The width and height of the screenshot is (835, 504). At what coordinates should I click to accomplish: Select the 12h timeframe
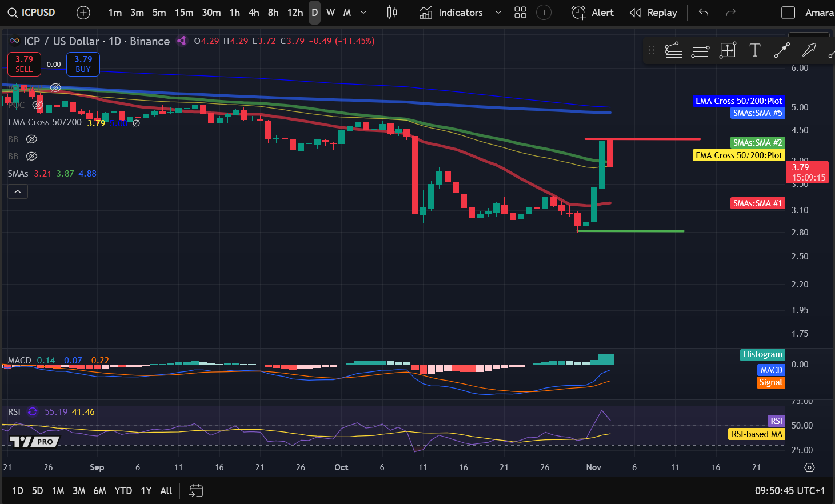(x=295, y=13)
